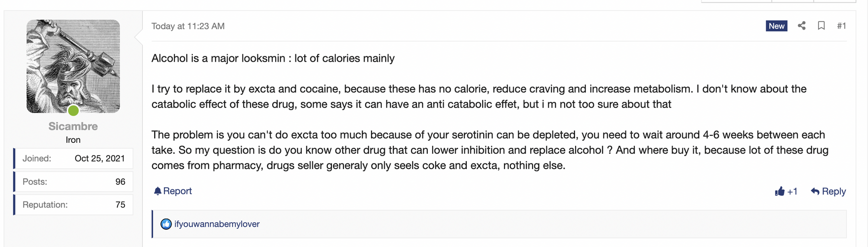Click the Reply button text
Image resolution: width=868 pixels, height=247 pixels.
[834, 191]
